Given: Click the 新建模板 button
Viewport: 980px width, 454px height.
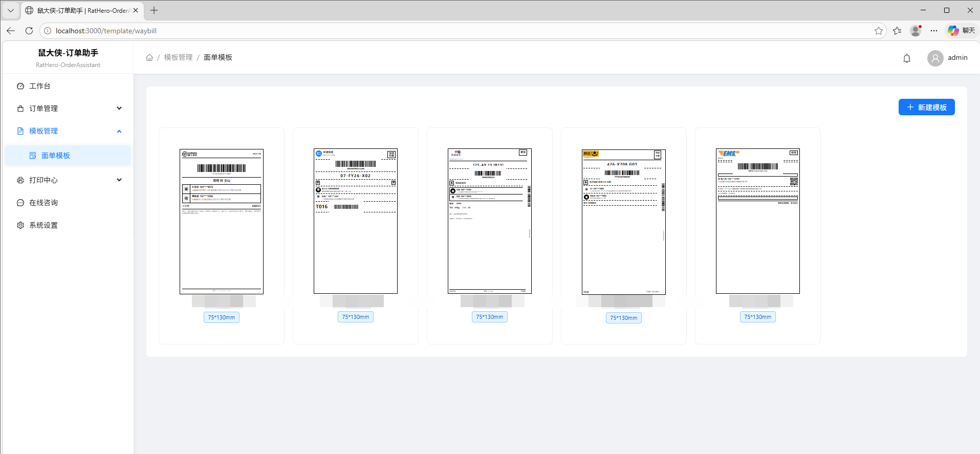Looking at the screenshot, I should 926,107.
